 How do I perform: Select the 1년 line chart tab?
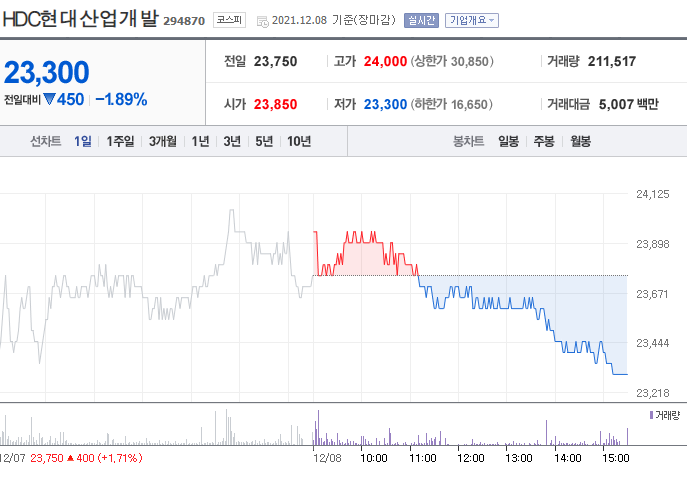pyautogui.click(x=200, y=141)
